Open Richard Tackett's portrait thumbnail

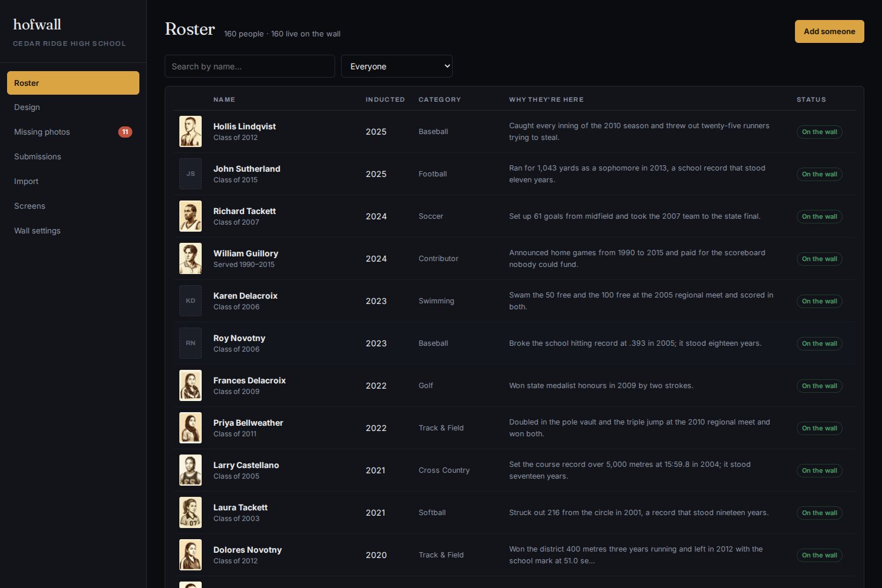coord(191,216)
